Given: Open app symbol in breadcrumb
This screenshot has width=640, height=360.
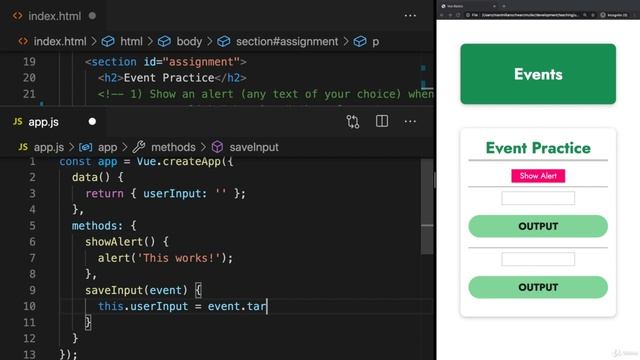Looking at the screenshot, I should tap(107, 147).
